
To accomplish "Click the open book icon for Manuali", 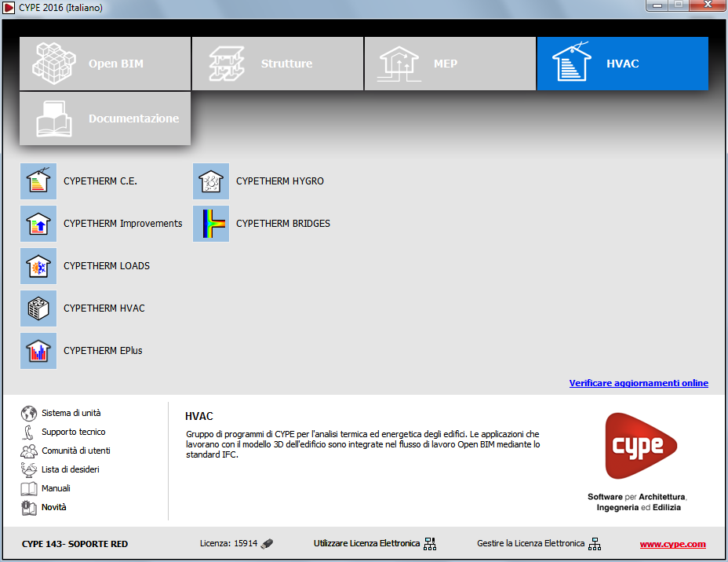I will click(29, 489).
